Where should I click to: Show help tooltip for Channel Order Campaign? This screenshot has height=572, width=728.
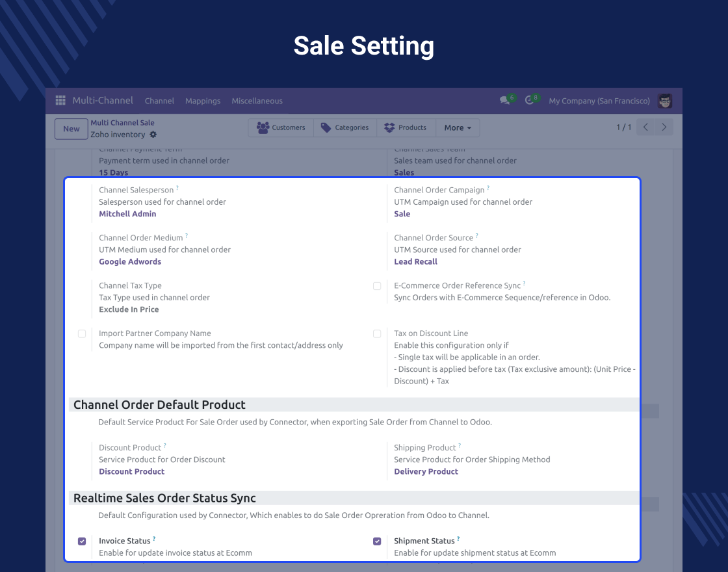coord(488,188)
